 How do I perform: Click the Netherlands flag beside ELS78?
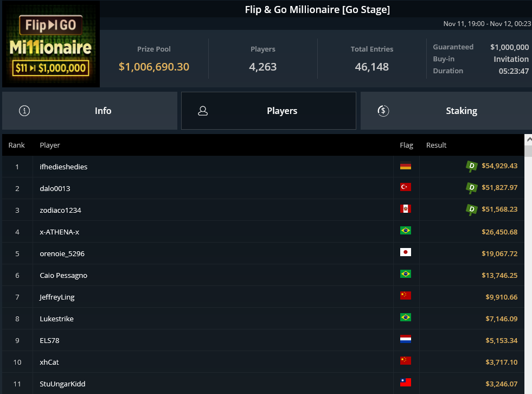(x=405, y=339)
